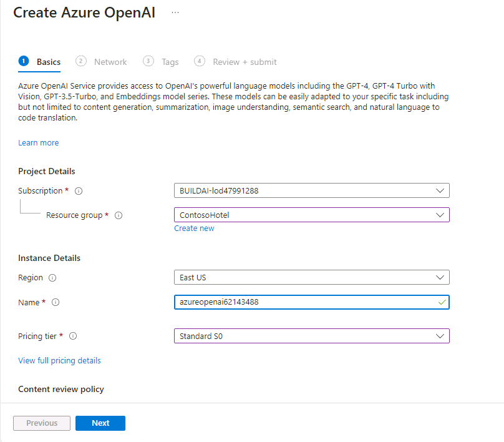This screenshot has height=442, width=504.
Task: Switch to the Tags tab
Action: [x=161, y=62]
